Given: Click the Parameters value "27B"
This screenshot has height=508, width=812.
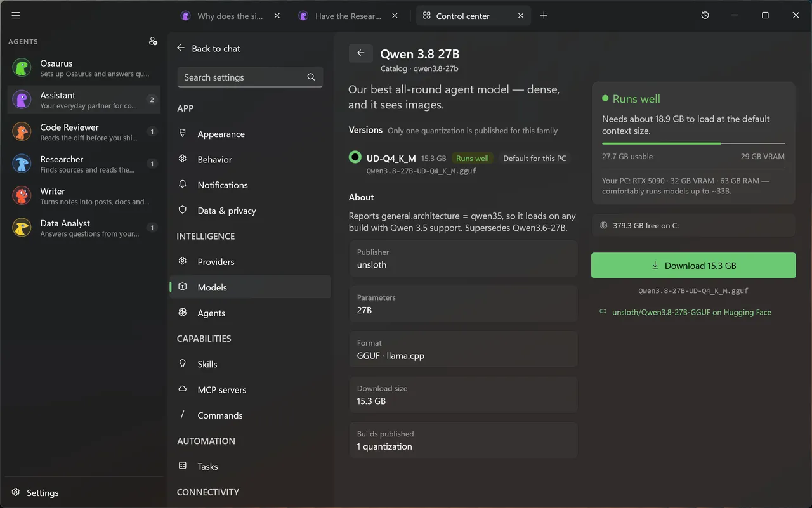Looking at the screenshot, I should [365, 310].
